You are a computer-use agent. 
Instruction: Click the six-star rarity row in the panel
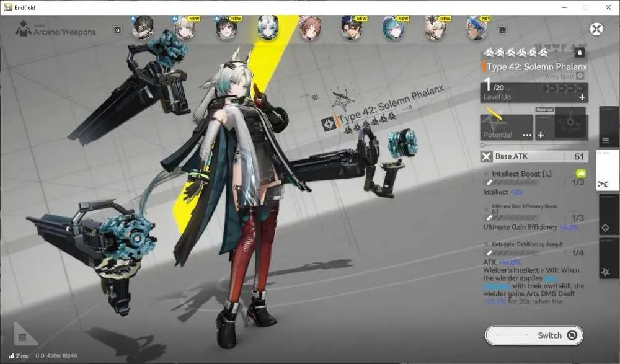point(516,52)
